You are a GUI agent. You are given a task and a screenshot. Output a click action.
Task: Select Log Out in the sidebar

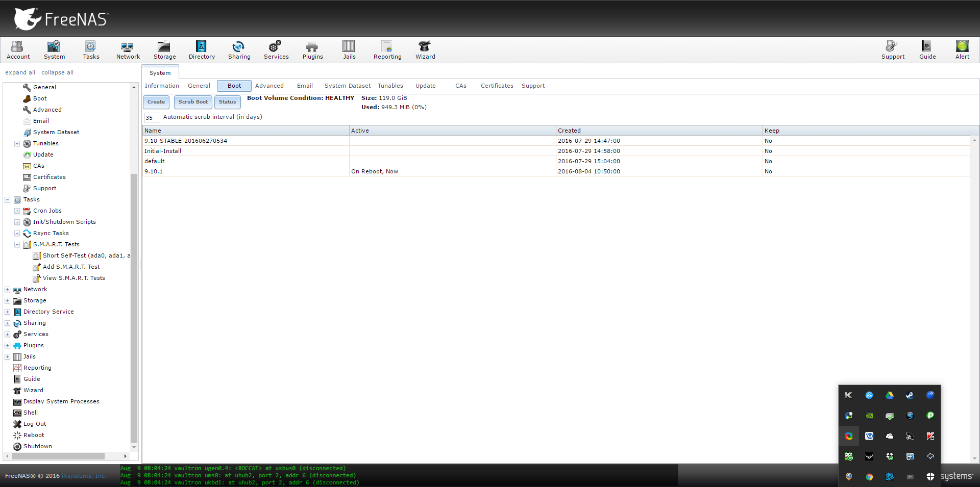35,424
